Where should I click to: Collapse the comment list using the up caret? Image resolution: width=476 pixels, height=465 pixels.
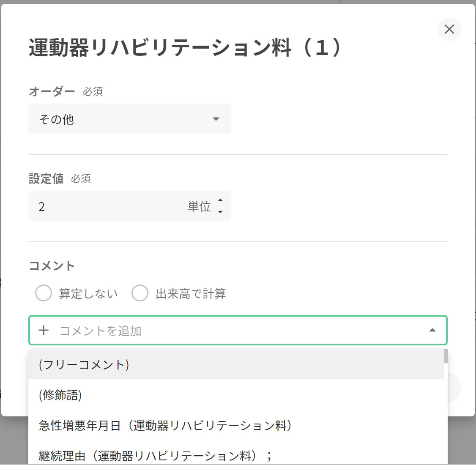pyautogui.click(x=432, y=330)
